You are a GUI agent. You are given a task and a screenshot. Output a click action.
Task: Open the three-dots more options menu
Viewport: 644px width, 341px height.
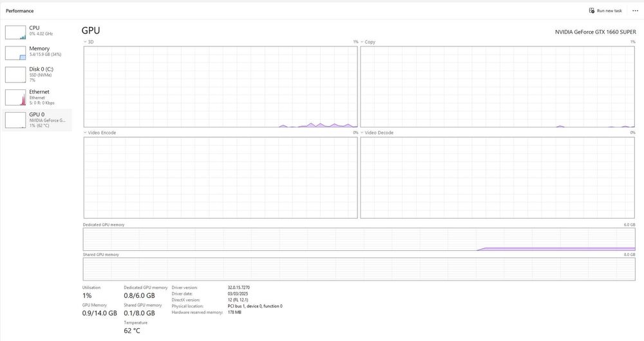(636, 11)
